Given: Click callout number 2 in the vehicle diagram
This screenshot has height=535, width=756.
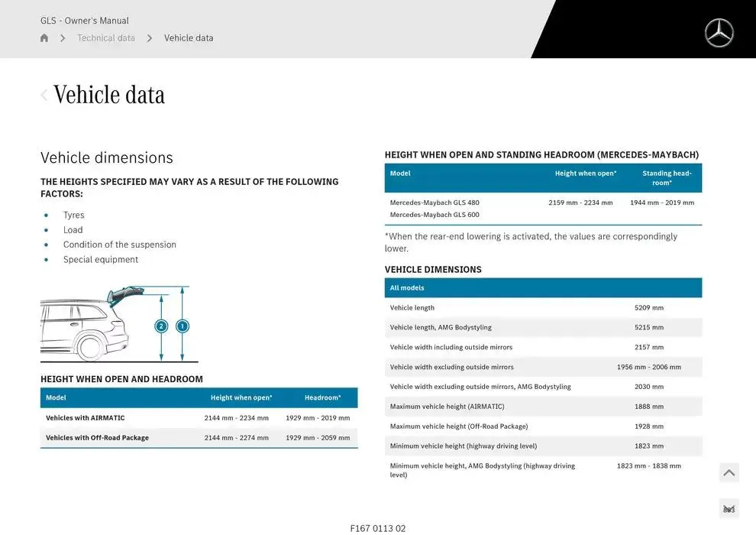Looking at the screenshot, I should pyautogui.click(x=161, y=326).
